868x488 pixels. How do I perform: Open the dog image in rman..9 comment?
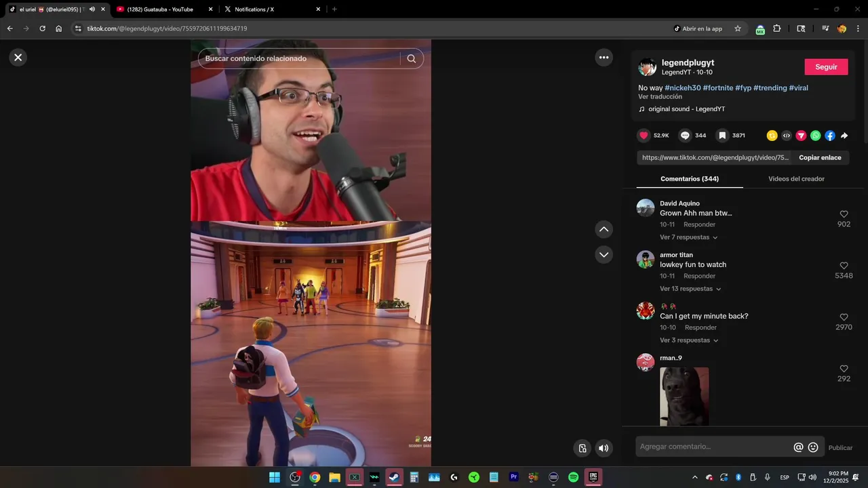[684, 396]
